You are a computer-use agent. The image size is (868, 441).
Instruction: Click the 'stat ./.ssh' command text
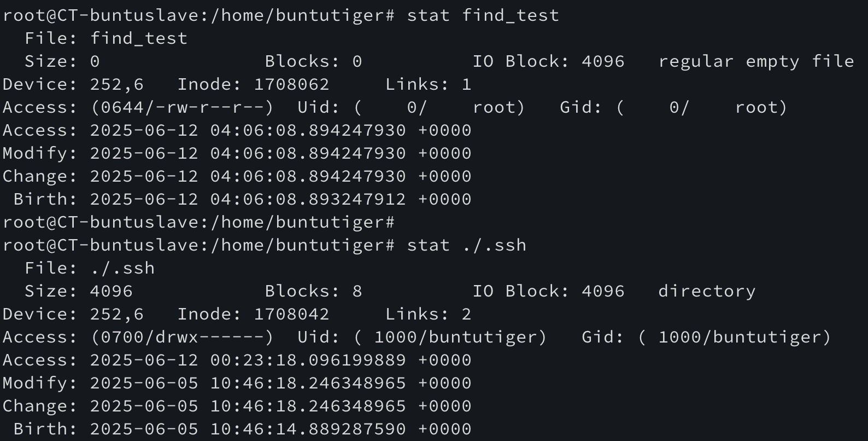click(x=466, y=245)
